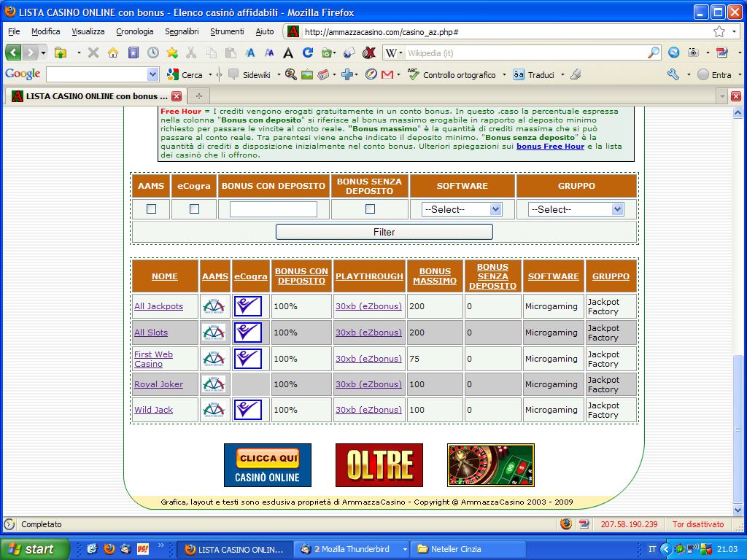This screenshot has height=560, width=747.
Task: Open the History clock icon
Action: tap(153, 52)
